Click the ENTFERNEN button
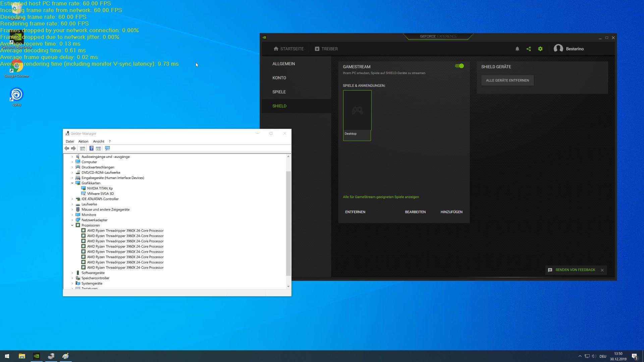644x362 pixels. pyautogui.click(x=355, y=212)
